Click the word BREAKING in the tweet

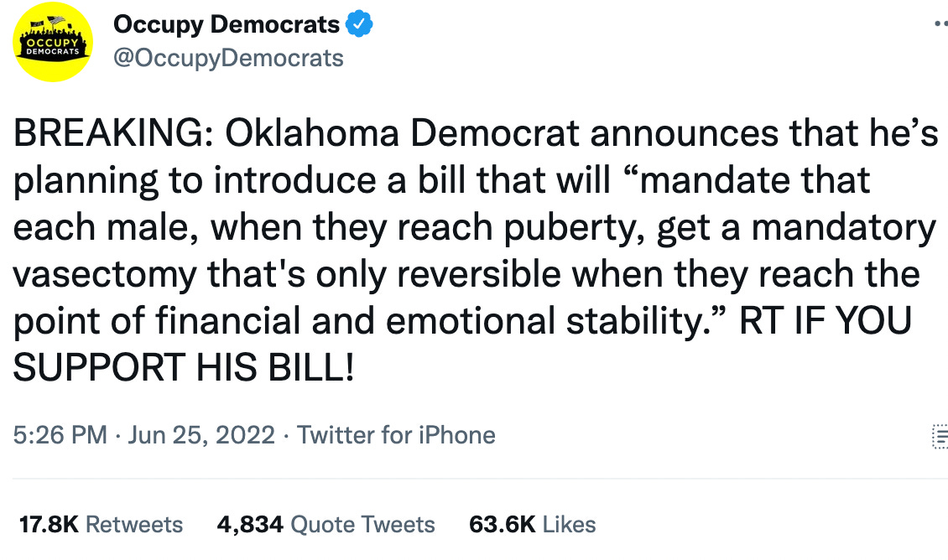tap(109, 133)
